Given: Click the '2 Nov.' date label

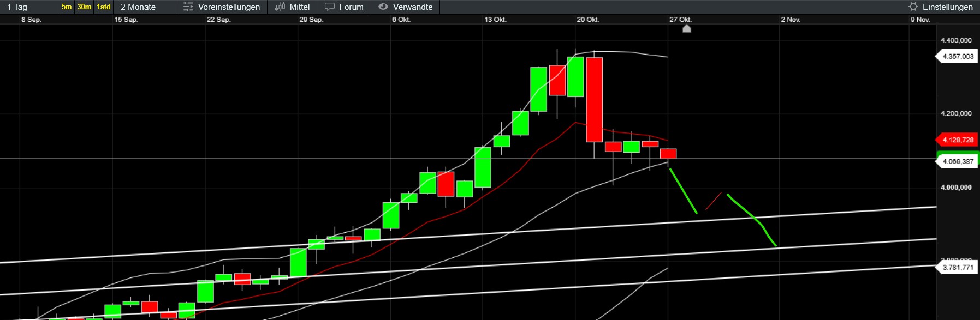Looking at the screenshot, I should [791, 20].
